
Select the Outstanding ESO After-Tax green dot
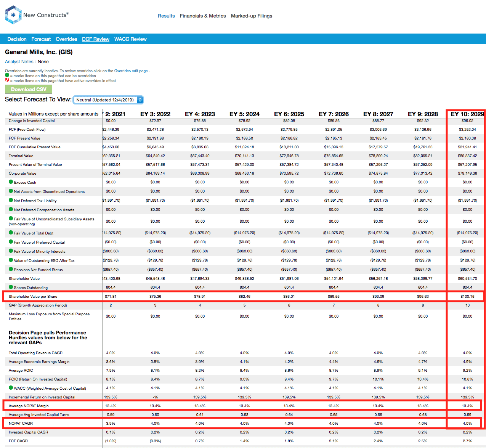click(x=11, y=260)
